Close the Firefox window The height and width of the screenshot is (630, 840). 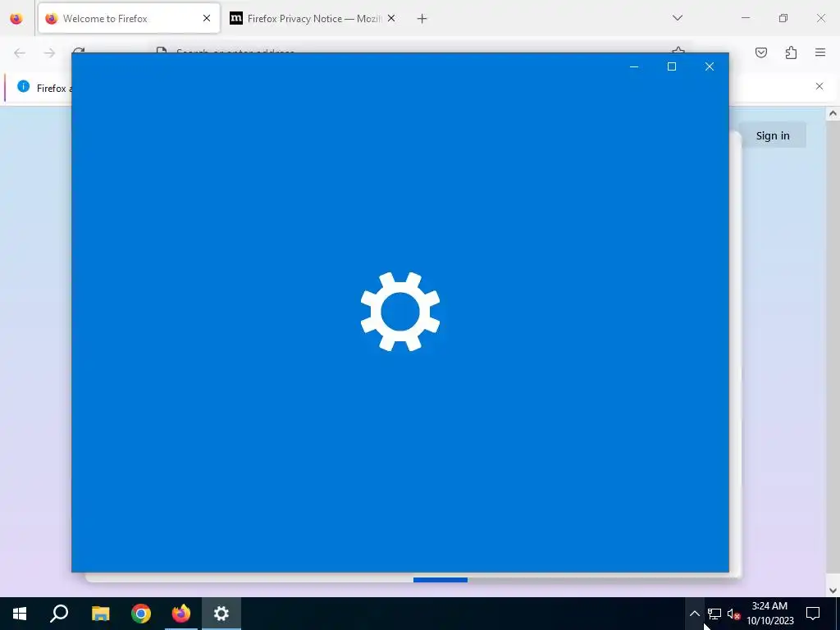point(820,18)
